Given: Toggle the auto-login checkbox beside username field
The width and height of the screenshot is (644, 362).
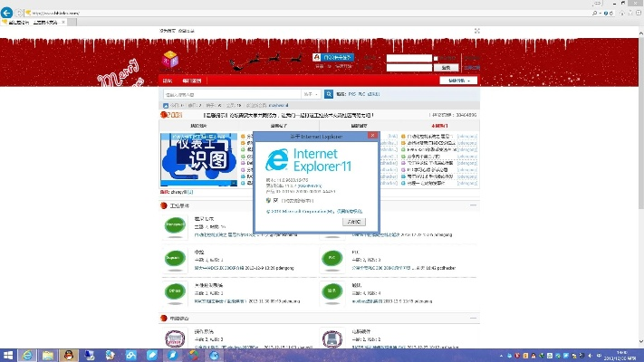Looking at the screenshot, I should tap(436, 58).
